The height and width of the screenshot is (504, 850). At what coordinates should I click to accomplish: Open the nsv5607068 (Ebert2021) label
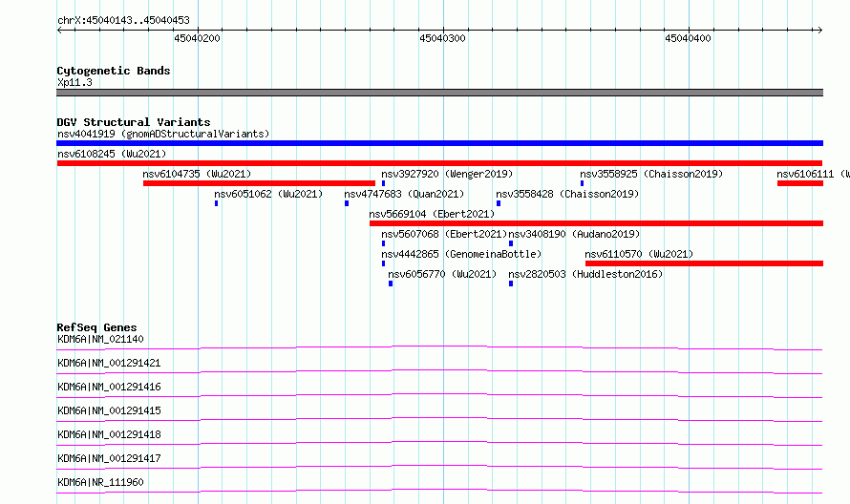click(444, 234)
